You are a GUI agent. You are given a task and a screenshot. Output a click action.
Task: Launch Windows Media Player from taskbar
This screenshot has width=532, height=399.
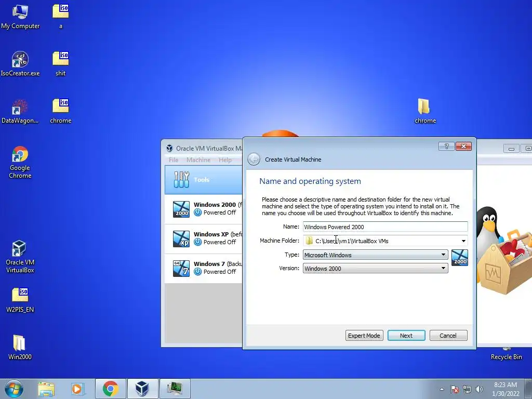tap(77, 389)
